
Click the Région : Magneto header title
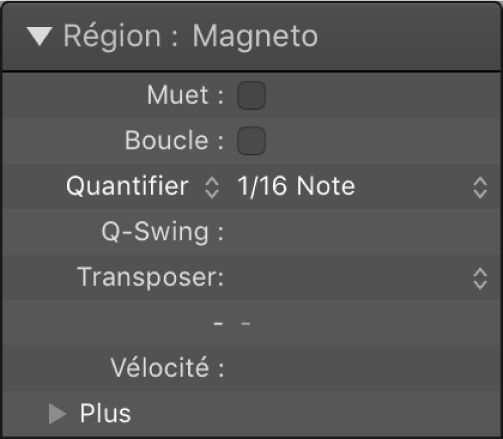coord(190,36)
